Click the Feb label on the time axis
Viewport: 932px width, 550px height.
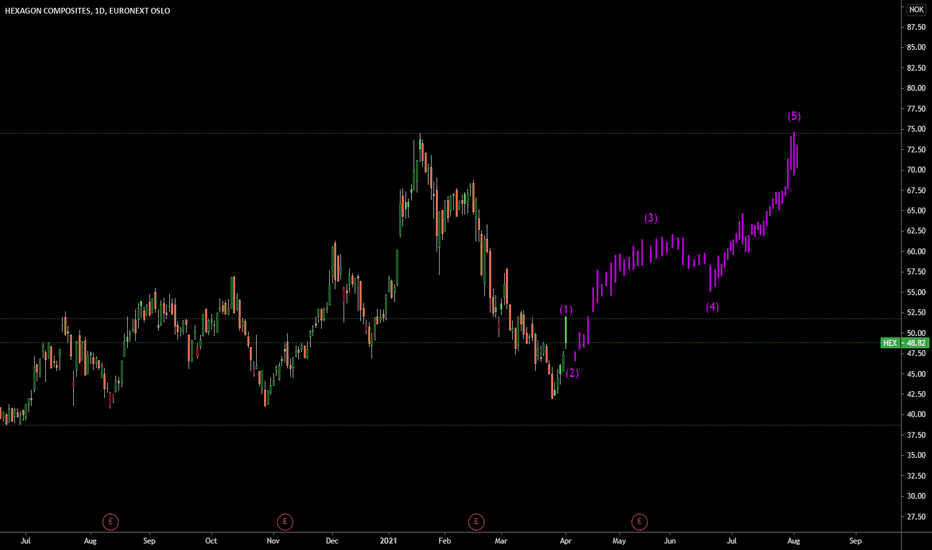(445, 541)
